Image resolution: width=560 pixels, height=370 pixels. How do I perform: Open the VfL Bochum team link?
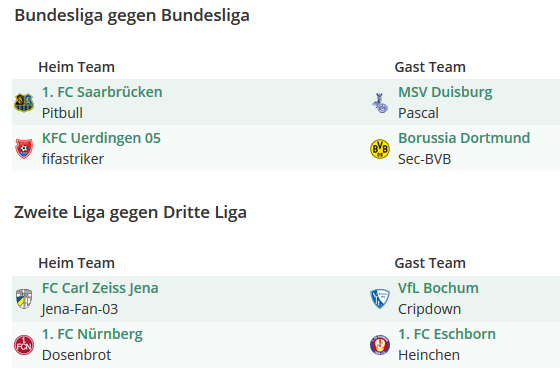click(438, 288)
